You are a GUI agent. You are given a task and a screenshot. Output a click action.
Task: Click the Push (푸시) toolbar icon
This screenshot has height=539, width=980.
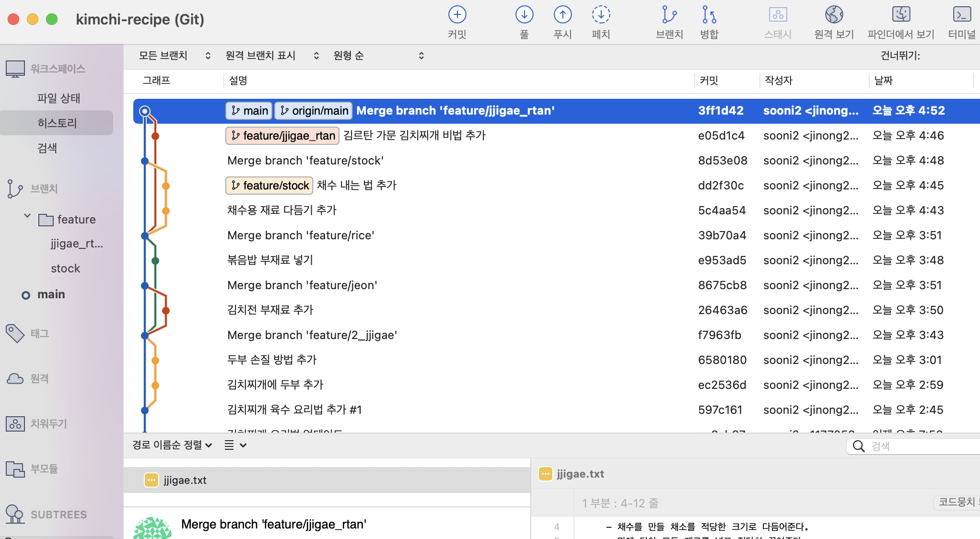[x=562, y=15]
